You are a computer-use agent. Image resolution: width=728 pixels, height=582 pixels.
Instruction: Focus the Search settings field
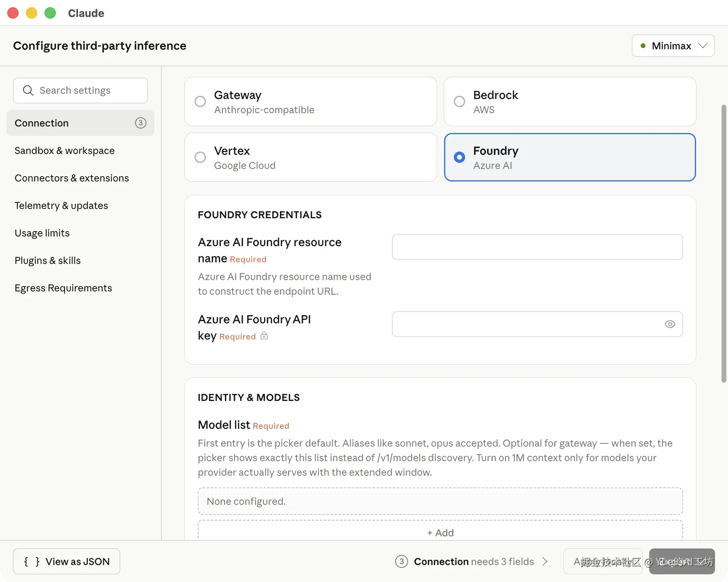point(80,91)
